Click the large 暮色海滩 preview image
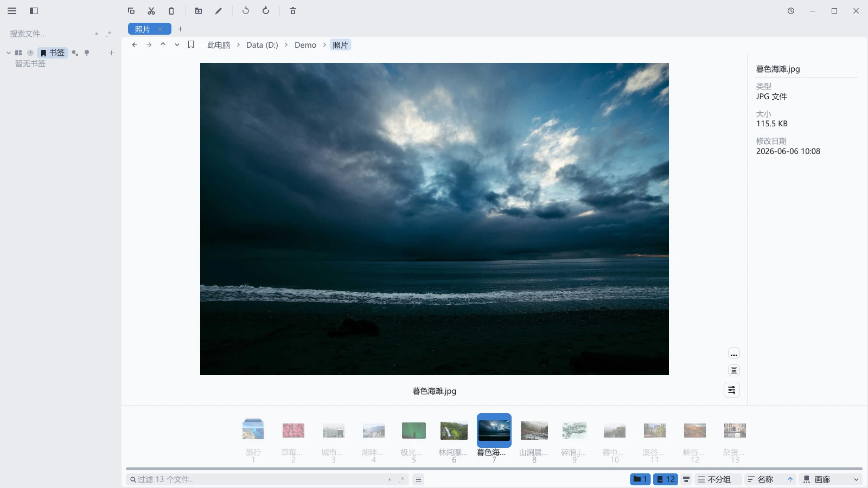Image resolution: width=868 pixels, height=488 pixels. coord(434,219)
